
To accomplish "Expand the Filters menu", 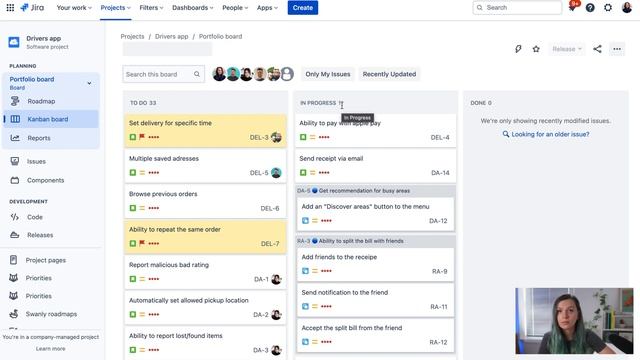I will [151, 7].
